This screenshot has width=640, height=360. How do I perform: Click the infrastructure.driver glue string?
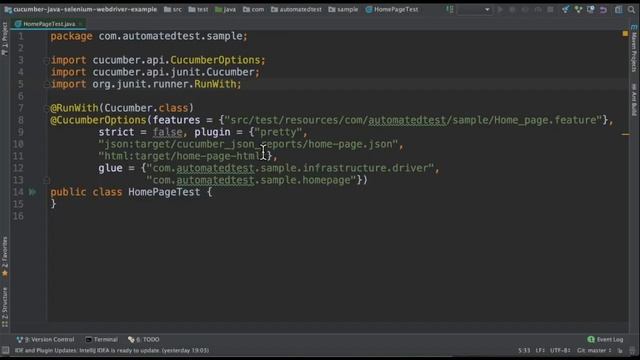[x=290, y=168]
